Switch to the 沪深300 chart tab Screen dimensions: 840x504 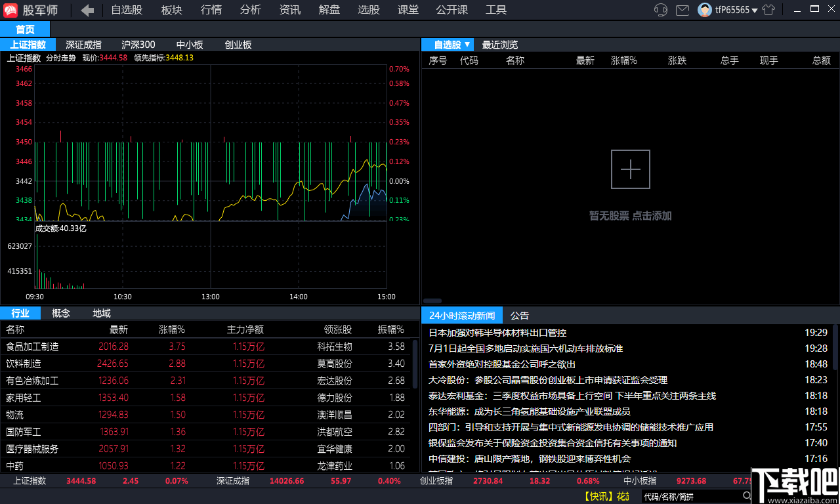coord(138,45)
